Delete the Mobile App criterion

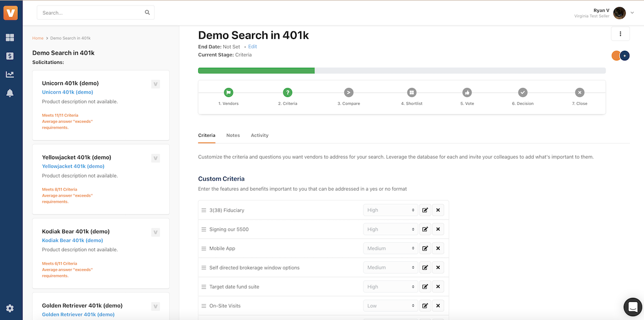438,248
